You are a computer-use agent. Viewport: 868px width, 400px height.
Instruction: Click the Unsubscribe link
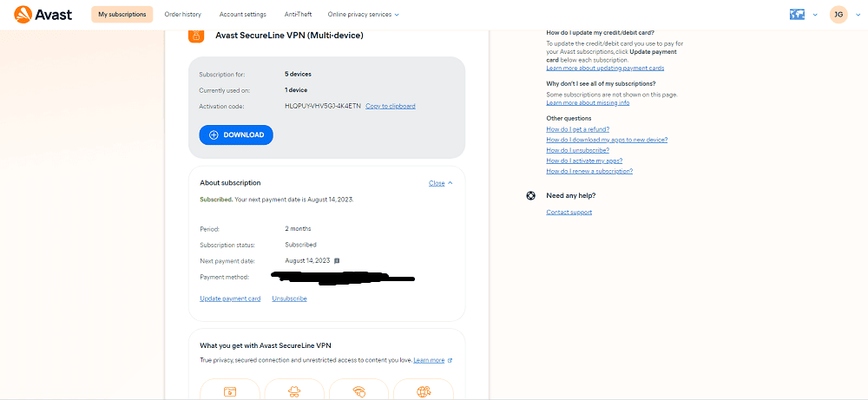click(290, 298)
